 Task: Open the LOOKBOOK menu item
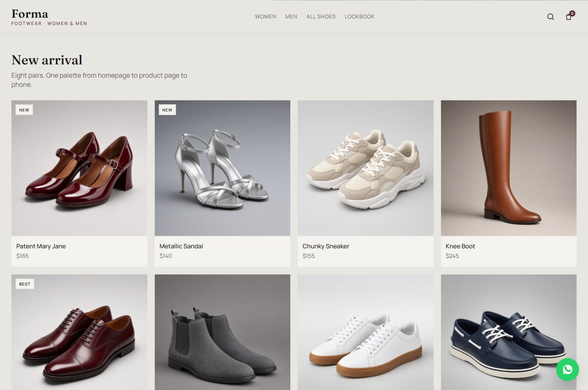tap(359, 17)
